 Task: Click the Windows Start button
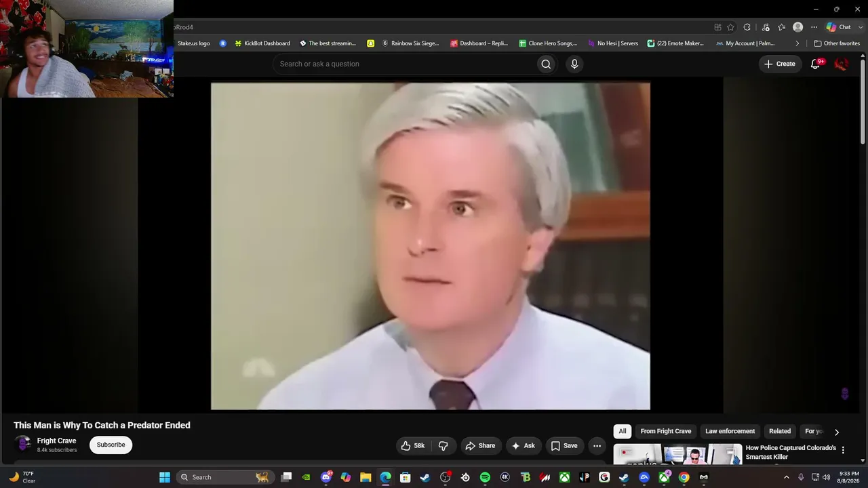(x=165, y=477)
